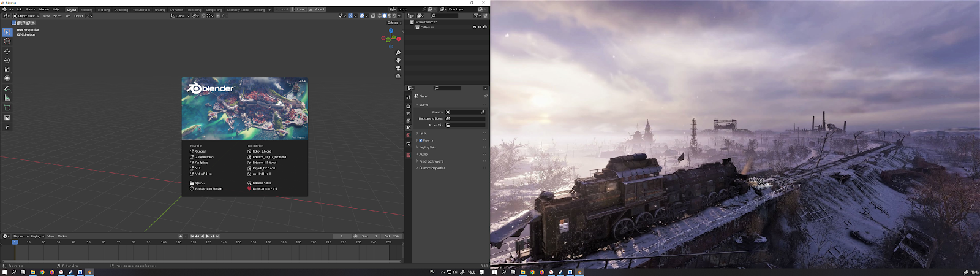
Task: Open the World properties tab icon
Action: 409,135
